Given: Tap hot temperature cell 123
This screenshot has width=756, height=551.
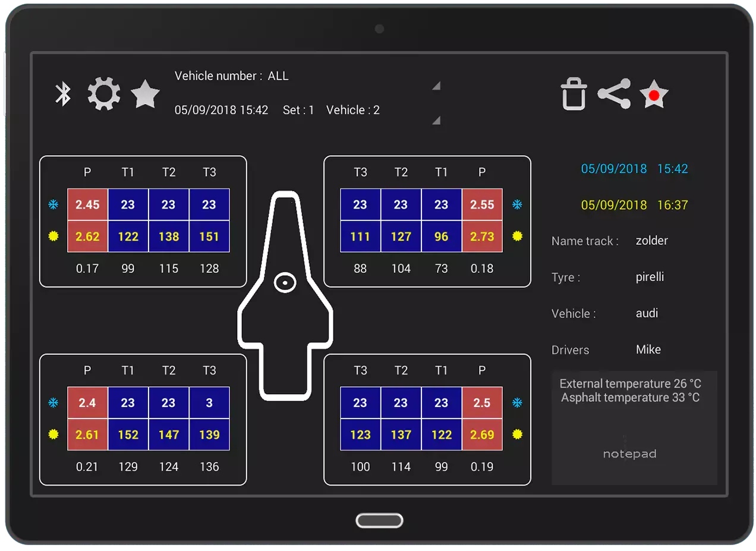Looking at the screenshot, I should 360,434.
